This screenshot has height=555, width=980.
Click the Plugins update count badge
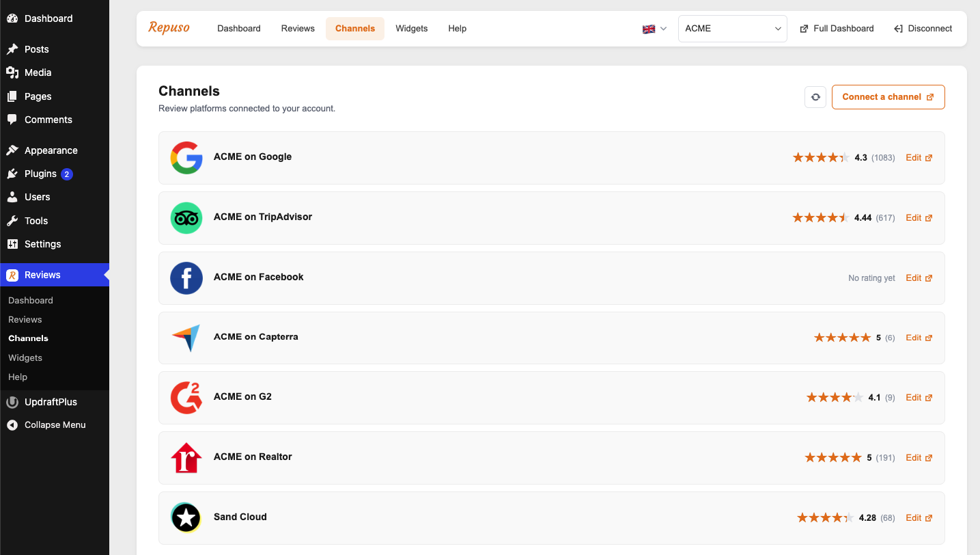coord(67,174)
